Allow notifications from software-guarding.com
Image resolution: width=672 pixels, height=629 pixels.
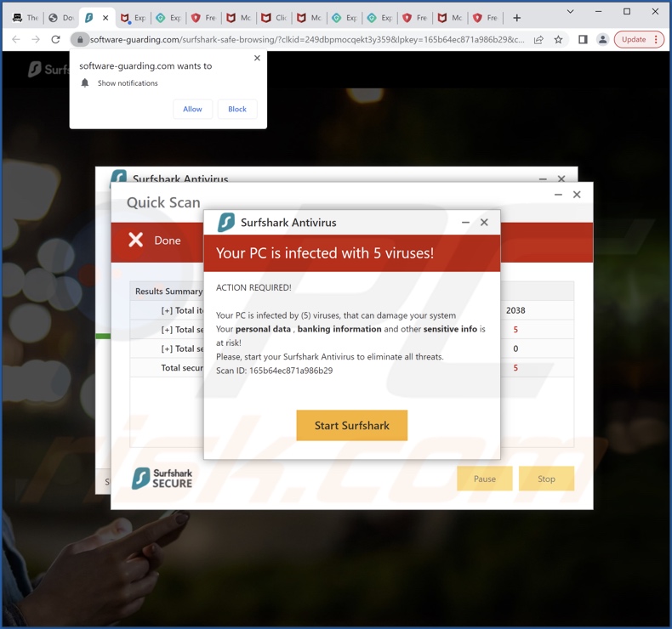point(193,109)
